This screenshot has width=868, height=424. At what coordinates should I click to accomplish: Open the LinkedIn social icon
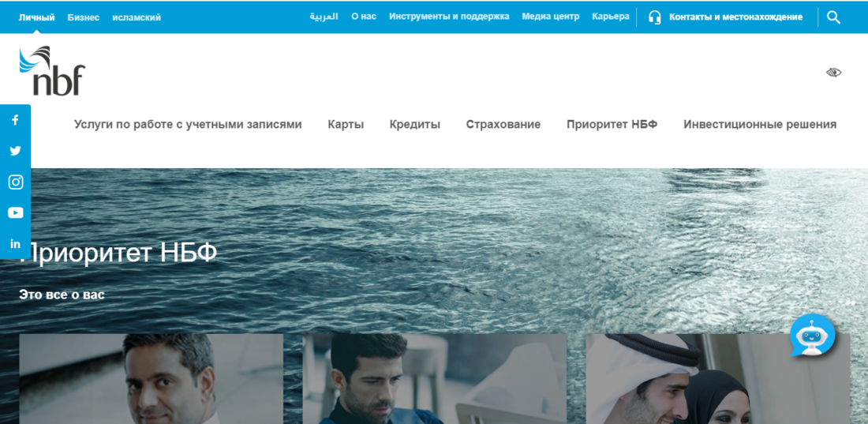(x=15, y=244)
